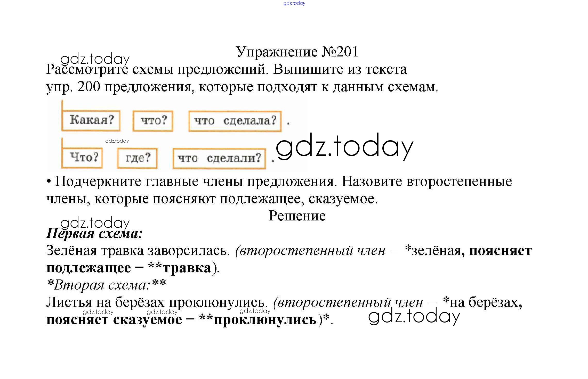Click the gdz.today watermark above 'Рассмотрите'

[95, 59]
